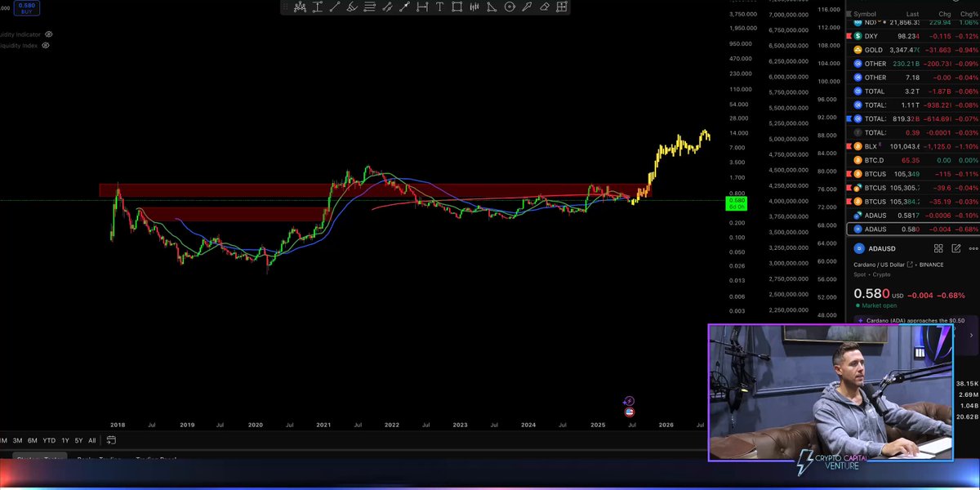
Task: Select the trend line drawing tool
Action: (x=335, y=7)
